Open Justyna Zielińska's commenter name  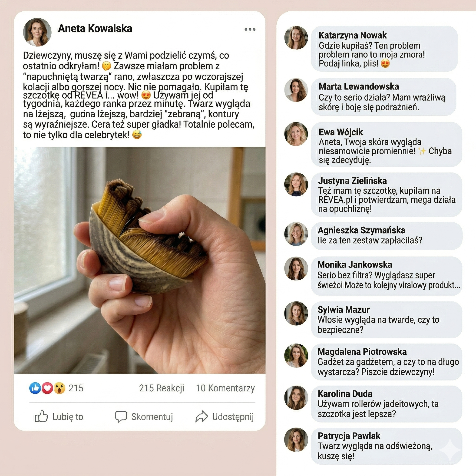pos(352,181)
